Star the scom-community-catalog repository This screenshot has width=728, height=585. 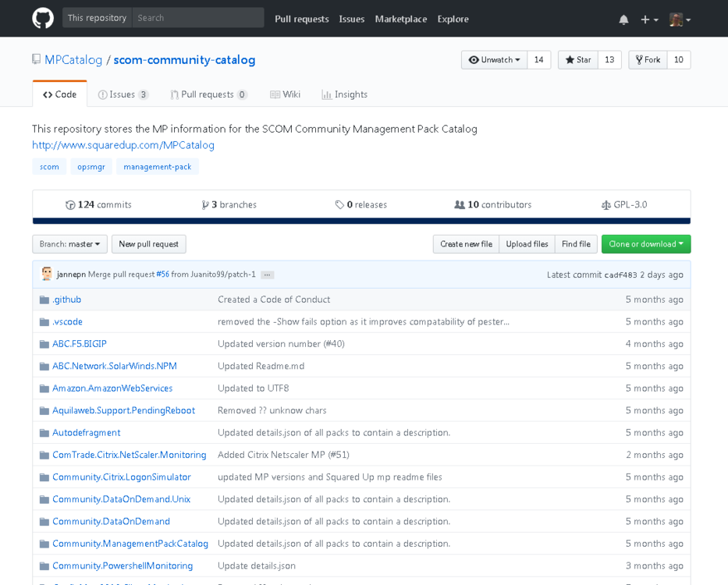click(x=578, y=60)
